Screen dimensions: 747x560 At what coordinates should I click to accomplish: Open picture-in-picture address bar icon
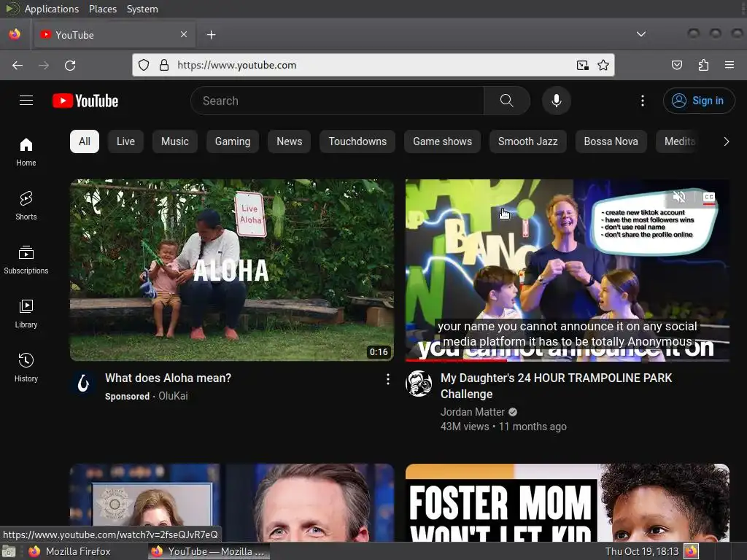pos(583,65)
